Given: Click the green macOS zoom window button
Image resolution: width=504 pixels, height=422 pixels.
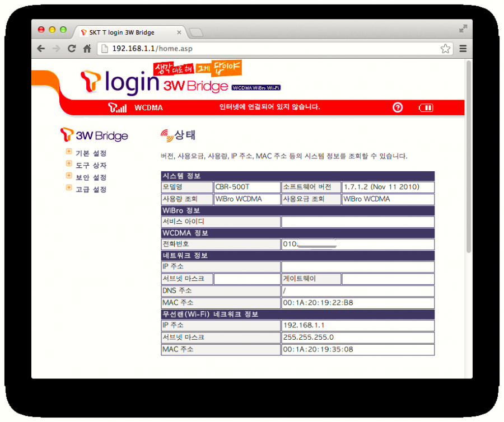Looking at the screenshot, I should click(63, 30).
